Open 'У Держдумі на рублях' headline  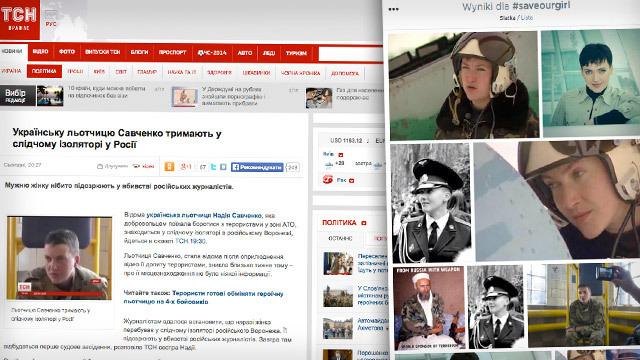point(233,96)
